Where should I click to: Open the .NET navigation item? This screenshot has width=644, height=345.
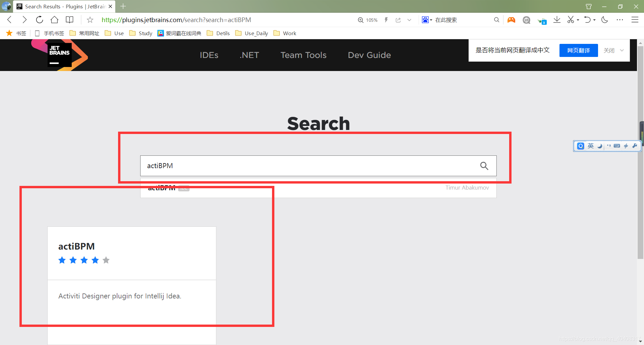tap(249, 55)
